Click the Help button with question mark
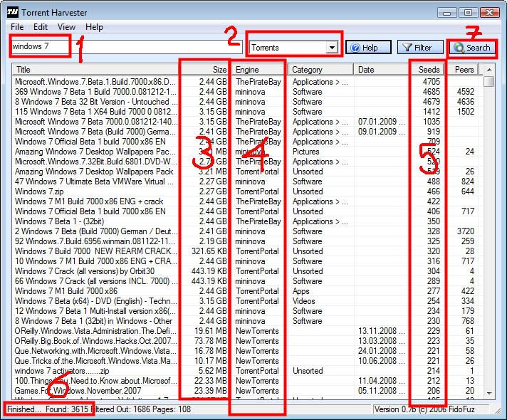 [368, 48]
